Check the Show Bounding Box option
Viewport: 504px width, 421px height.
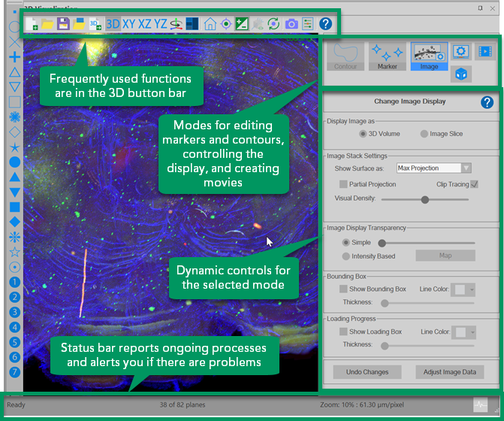coord(343,289)
